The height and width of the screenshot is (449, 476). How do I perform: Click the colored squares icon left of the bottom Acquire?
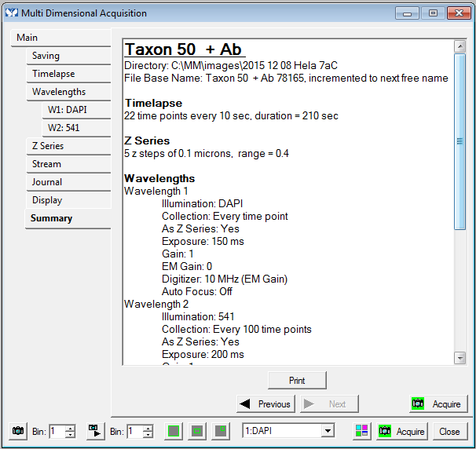[x=362, y=431]
